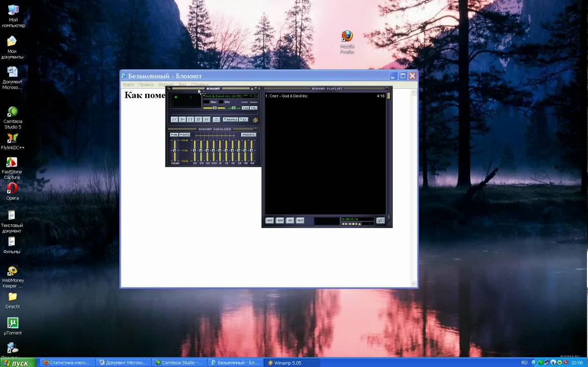Toggle equalizer ON button
The width and height of the screenshot is (588, 367).
pos(174,135)
